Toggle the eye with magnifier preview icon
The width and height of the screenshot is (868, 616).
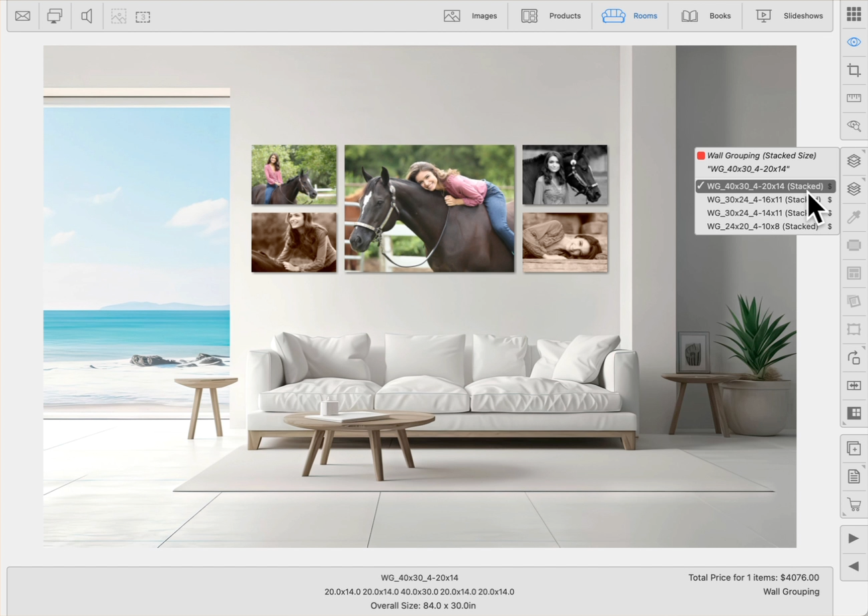click(853, 126)
